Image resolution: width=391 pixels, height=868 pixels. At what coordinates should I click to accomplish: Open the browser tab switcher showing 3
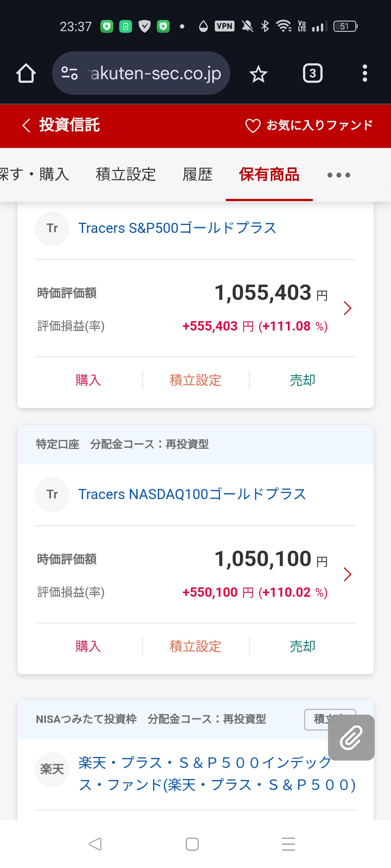click(312, 73)
